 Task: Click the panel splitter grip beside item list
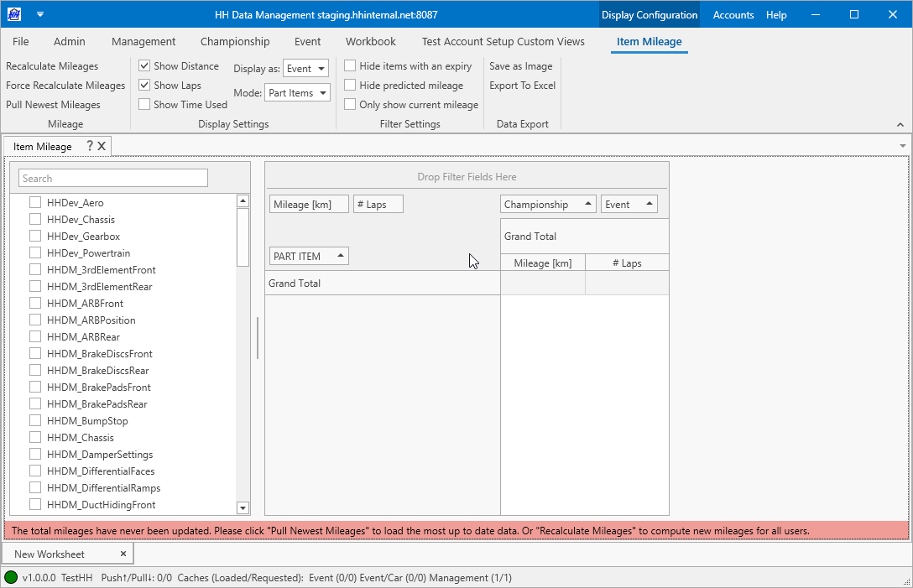click(x=258, y=338)
